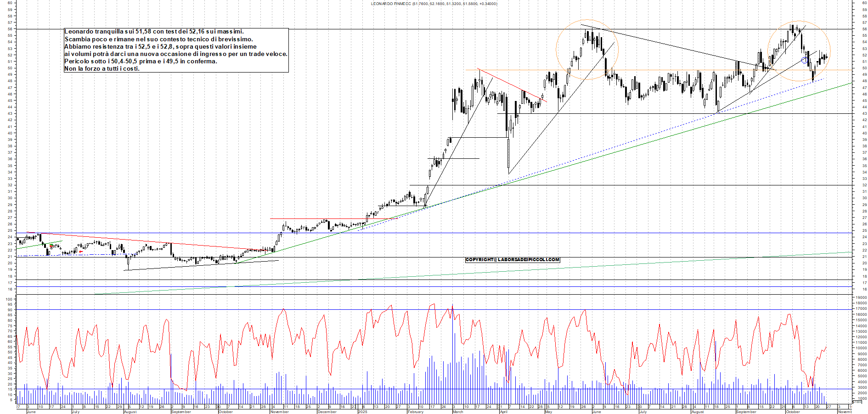Click the LEONARDO FINMECC chart title
Image resolution: width=868 pixels, height=414 pixels.
pos(434,4)
